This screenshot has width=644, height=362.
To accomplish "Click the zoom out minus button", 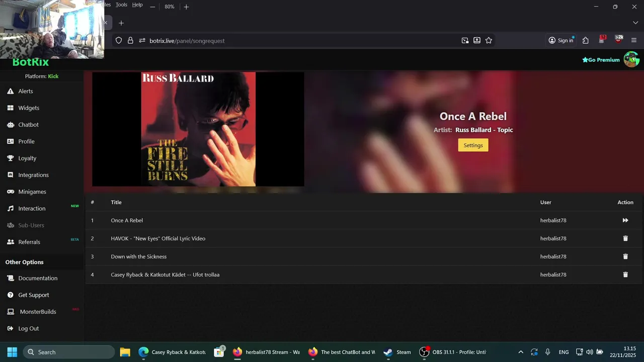I will (152, 7).
